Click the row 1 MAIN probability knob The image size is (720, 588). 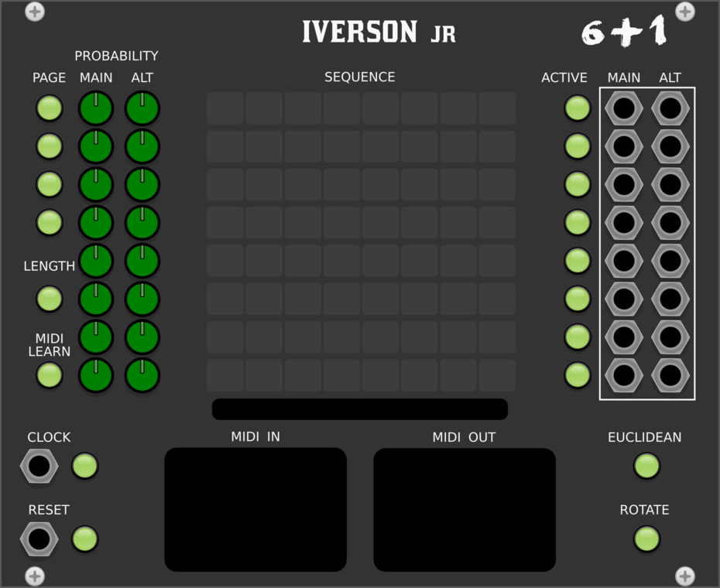(96, 108)
